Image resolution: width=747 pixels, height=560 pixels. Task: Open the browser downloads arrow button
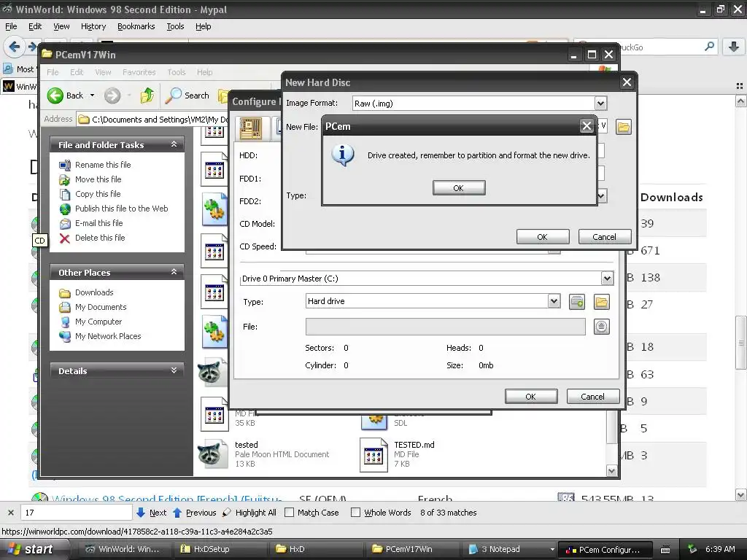click(x=734, y=47)
